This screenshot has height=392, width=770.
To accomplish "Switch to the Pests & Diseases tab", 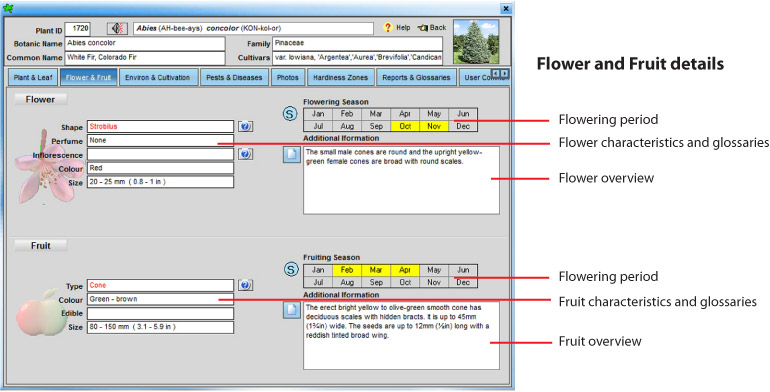I will click(x=234, y=78).
